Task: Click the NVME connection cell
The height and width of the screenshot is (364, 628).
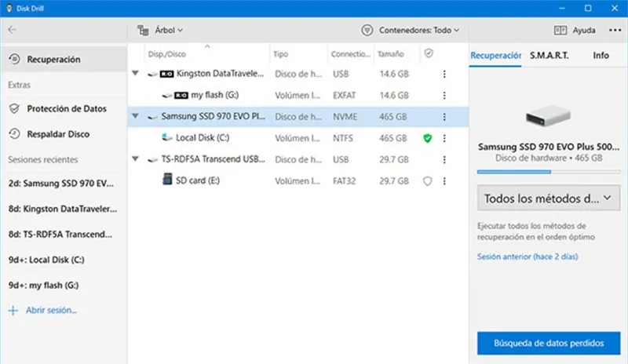Action: click(345, 117)
